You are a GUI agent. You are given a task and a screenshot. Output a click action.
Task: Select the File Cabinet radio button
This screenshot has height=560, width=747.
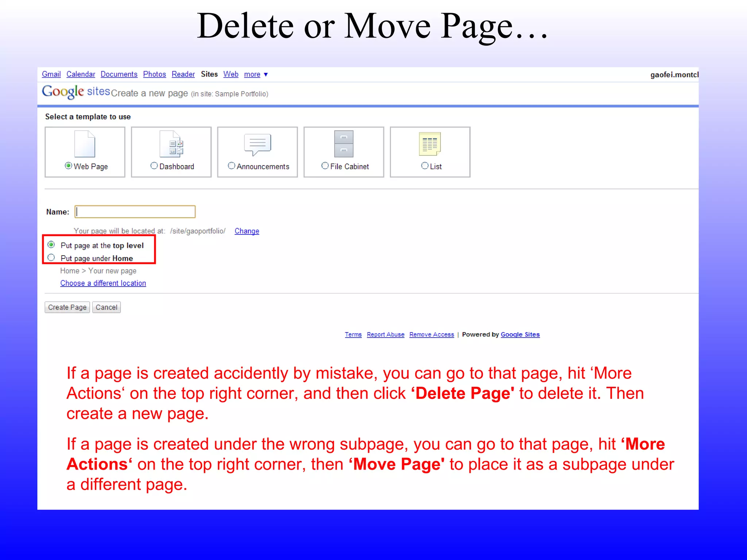[x=325, y=166]
